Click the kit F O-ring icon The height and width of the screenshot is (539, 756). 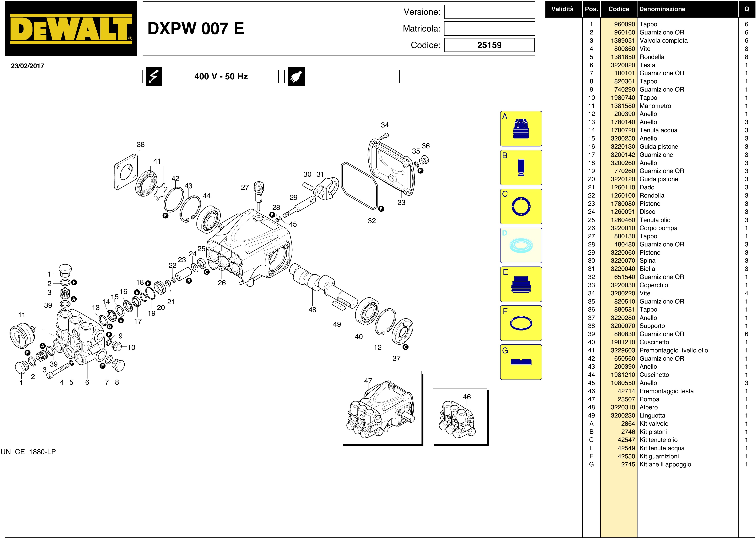pos(521,323)
